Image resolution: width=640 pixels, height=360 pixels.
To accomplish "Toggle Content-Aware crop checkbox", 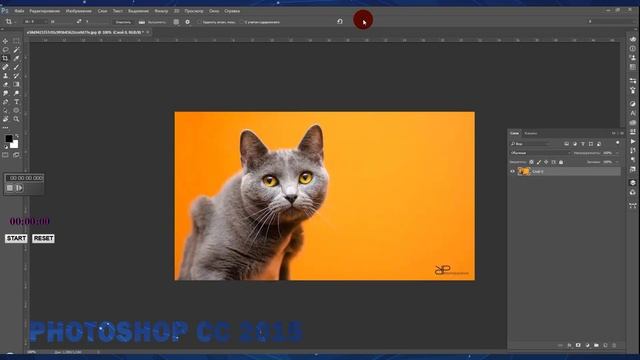I will coord(242,22).
